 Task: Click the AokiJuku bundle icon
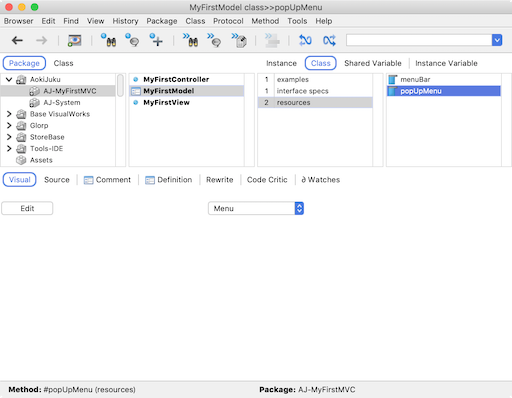coord(21,80)
